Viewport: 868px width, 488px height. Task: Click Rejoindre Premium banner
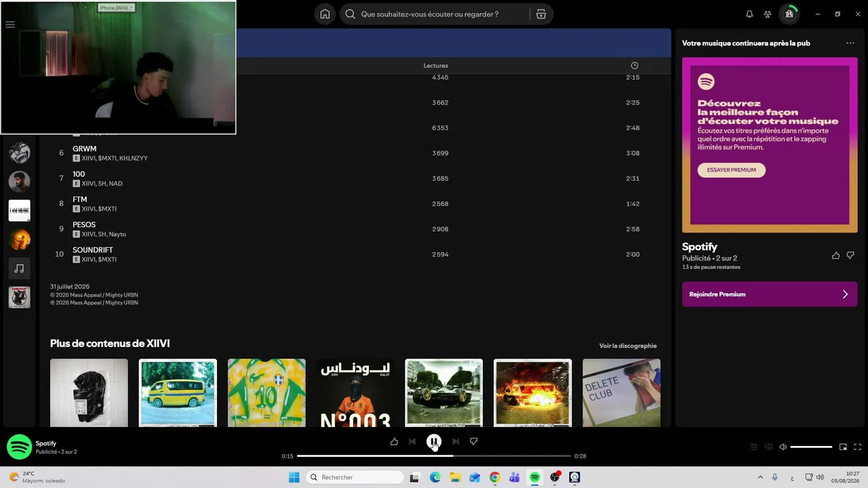pyautogui.click(x=770, y=294)
